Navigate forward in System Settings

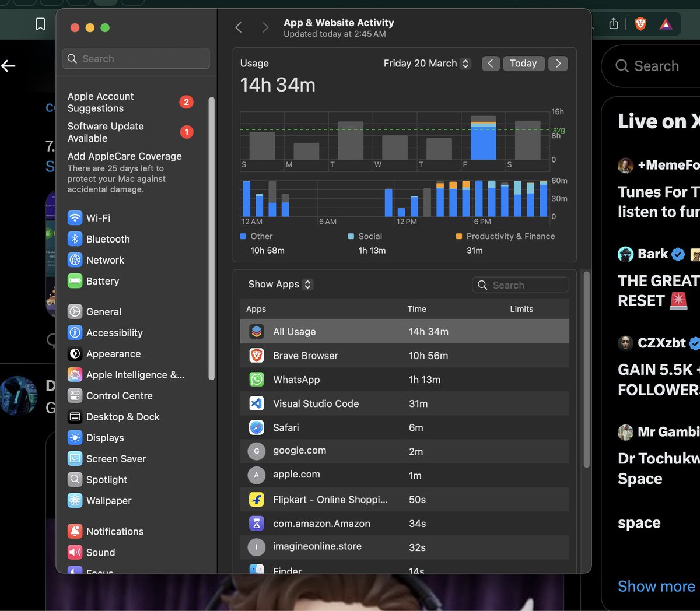click(x=265, y=27)
